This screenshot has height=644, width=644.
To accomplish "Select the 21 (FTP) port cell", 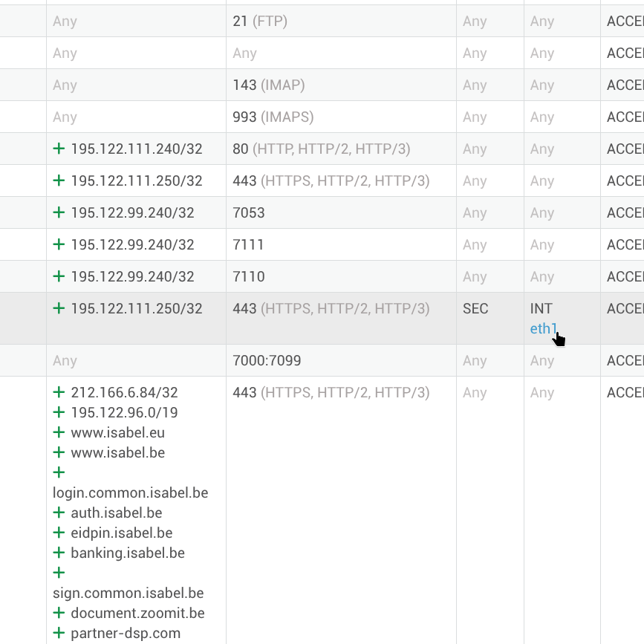I will (260, 22).
